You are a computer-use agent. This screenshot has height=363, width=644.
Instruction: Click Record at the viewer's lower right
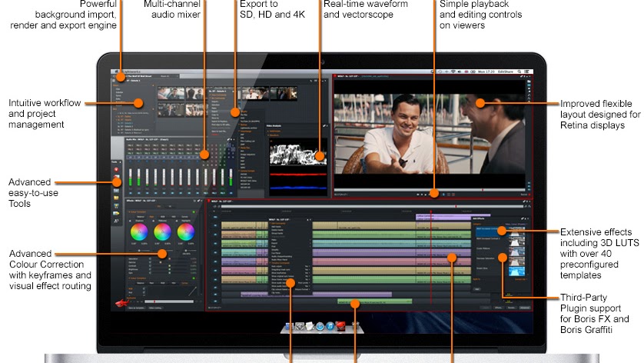point(525,195)
